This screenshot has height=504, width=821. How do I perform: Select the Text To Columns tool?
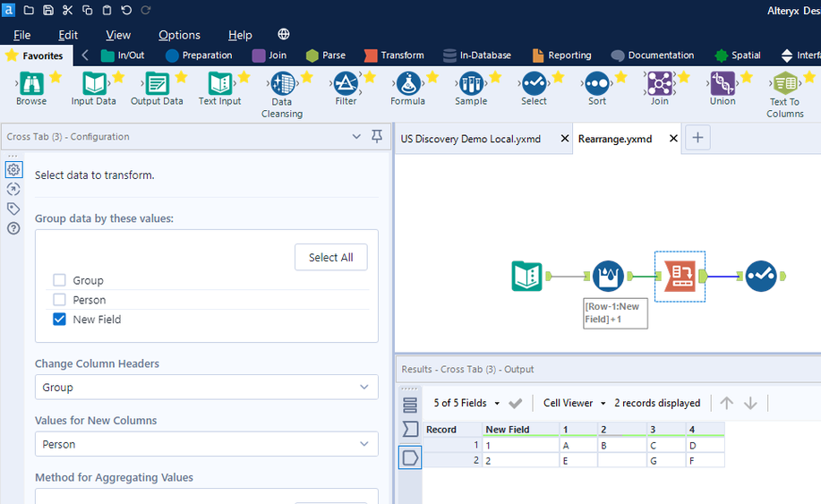tap(785, 95)
